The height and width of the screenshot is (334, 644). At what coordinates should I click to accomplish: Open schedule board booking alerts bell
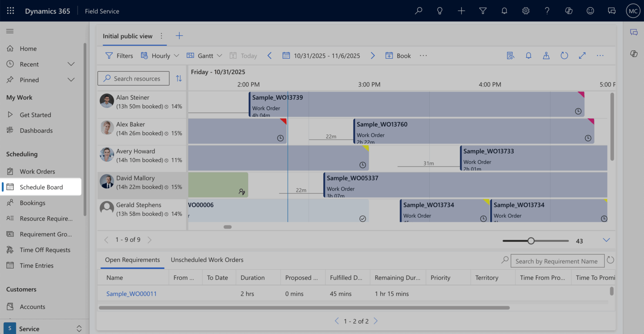click(528, 55)
